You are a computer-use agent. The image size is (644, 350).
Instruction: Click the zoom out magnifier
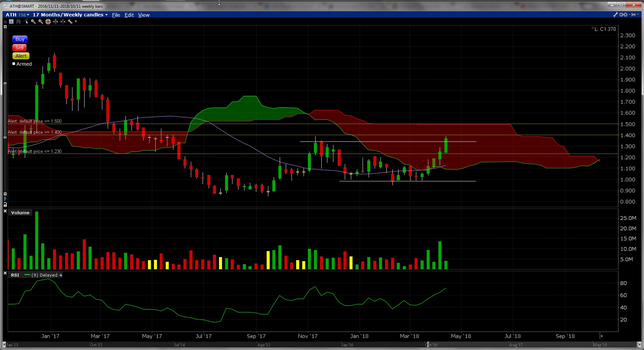click(x=41, y=21)
